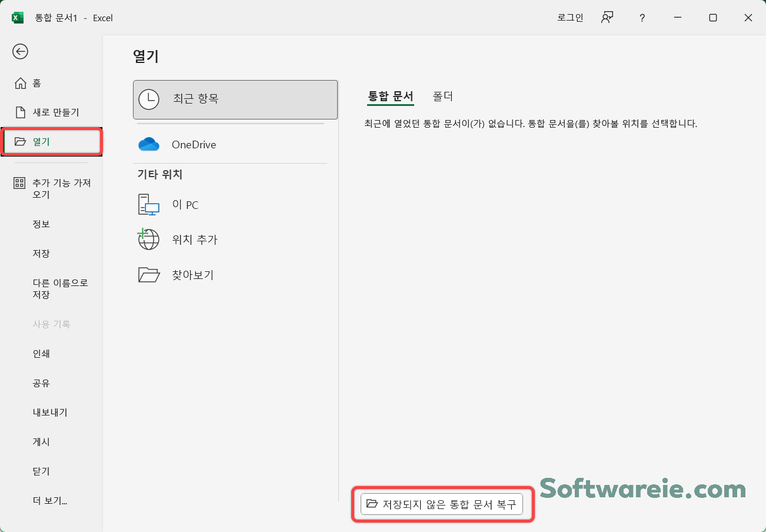Choose 저장 in the sidebar
Screen dimensions: 766x532
(x=41, y=254)
